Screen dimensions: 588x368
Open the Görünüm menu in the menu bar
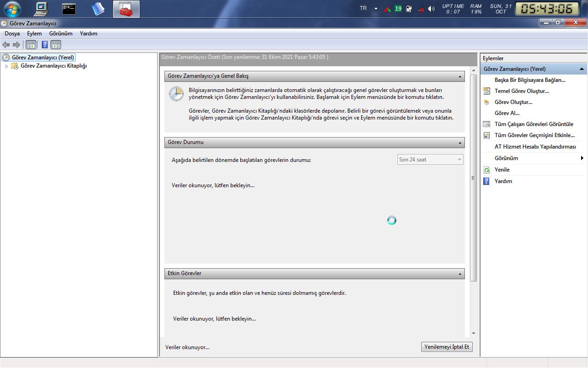61,34
